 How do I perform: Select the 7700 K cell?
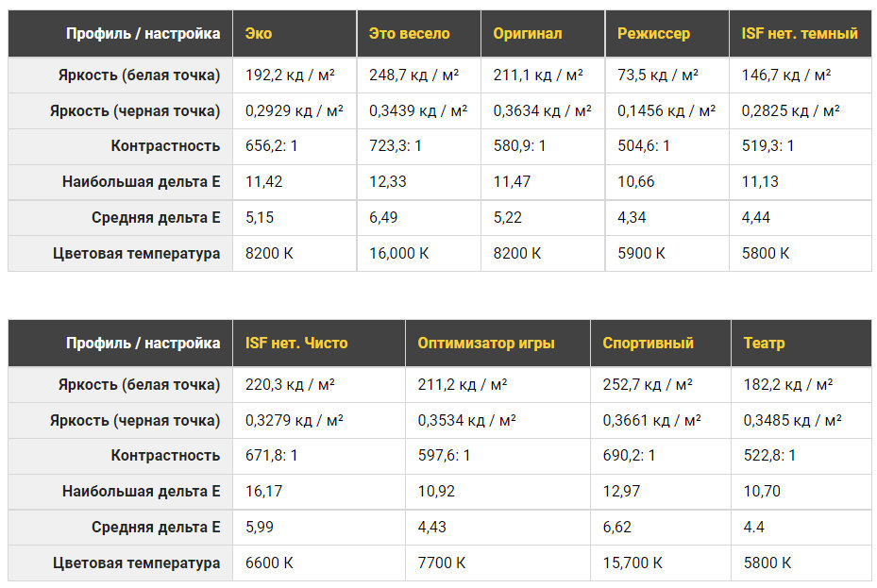point(442,563)
